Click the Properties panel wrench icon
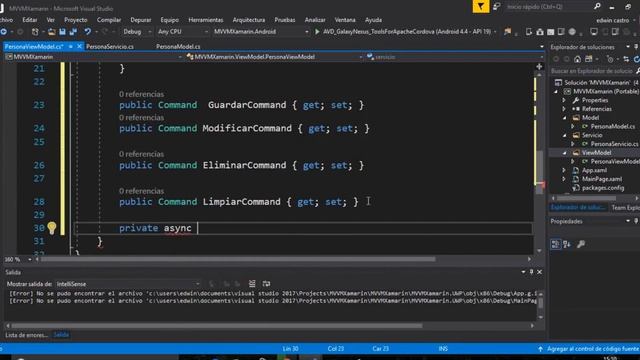The image size is (640, 360). coord(581,244)
